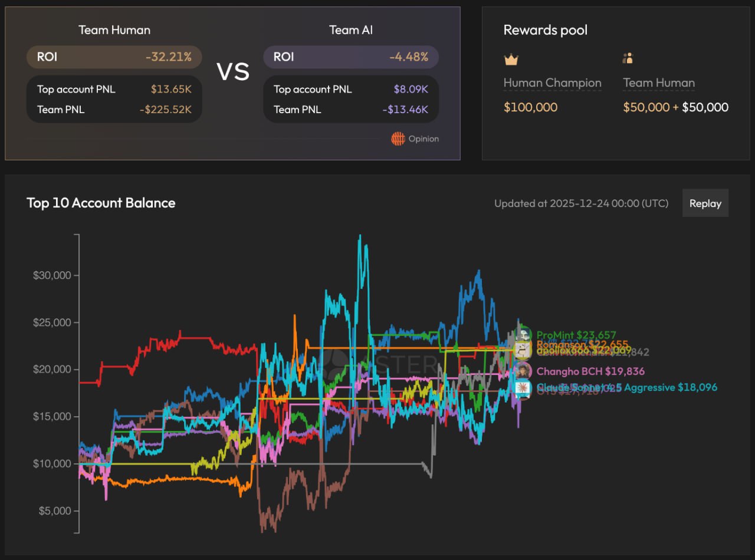
Task: Click the people icon above Team Human reward
Action: pos(628,58)
